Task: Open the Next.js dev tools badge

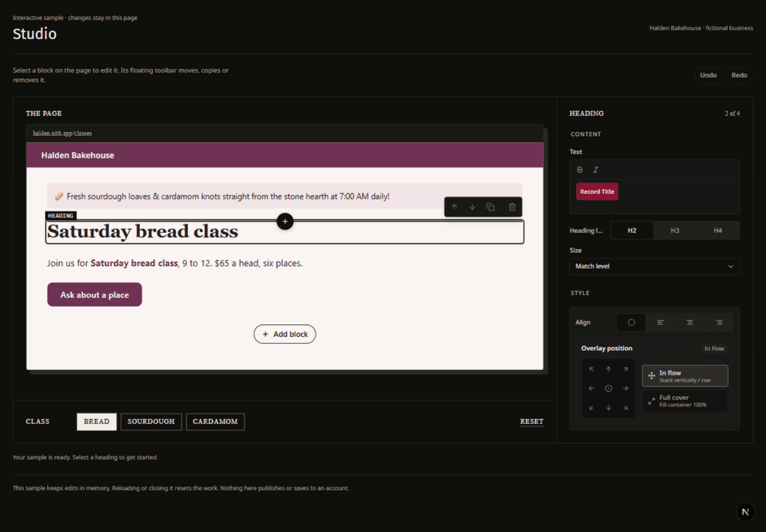Action: pyautogui.click(x=745, y=512)
